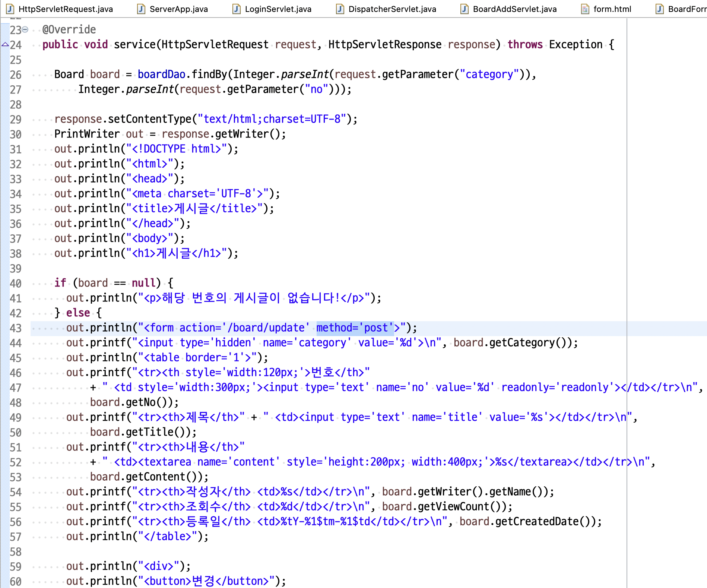Click 'throws' keyword on line 24
Screen dimensions: 707x588
(525, 45)
